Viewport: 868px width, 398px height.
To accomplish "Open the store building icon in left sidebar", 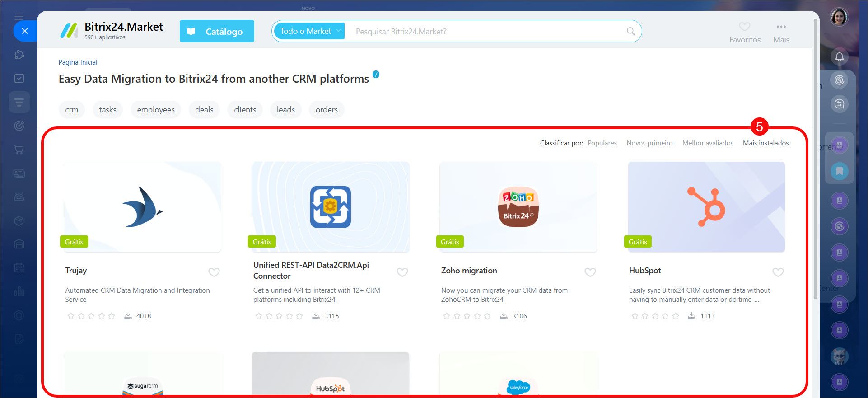I will click(19, 244).
